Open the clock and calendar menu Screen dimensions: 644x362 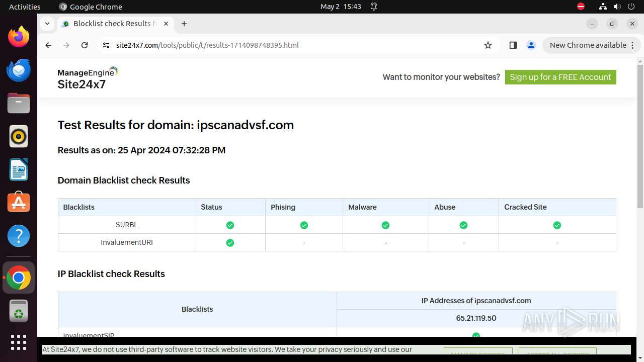pyautogui.click(x=341, y=7)
